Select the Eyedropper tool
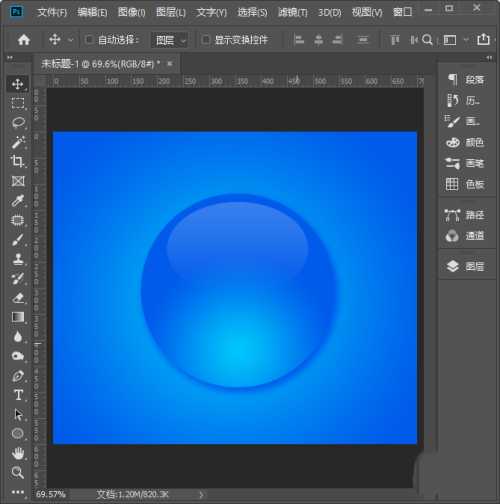This screenshot has height=504, width=500. point(18,201)
